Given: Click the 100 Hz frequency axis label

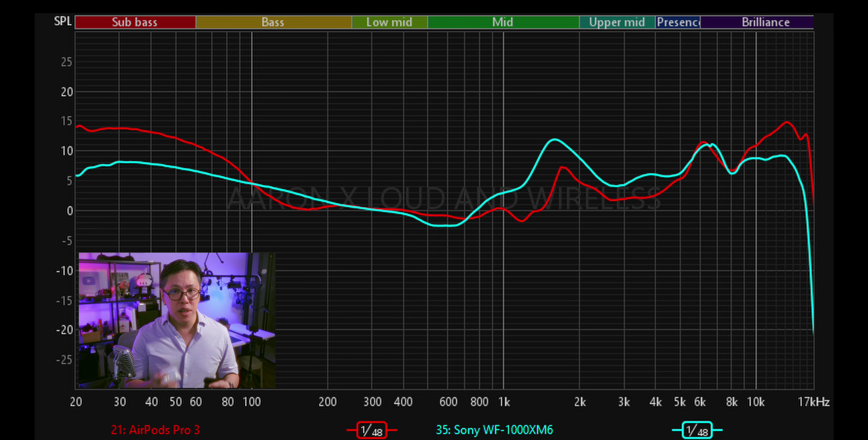Looking at the screenshot, I should point(251,402).
